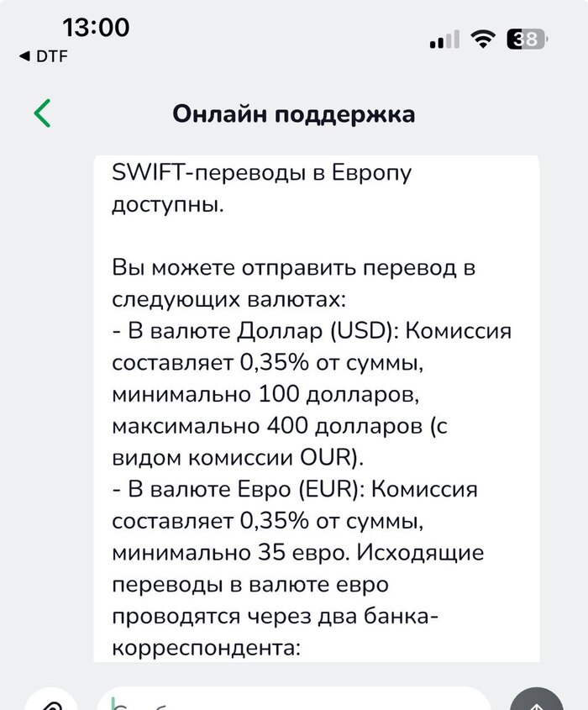
Task: Tap the "SWIFT-переводы в Европу" message line
Action: point(261,173)
